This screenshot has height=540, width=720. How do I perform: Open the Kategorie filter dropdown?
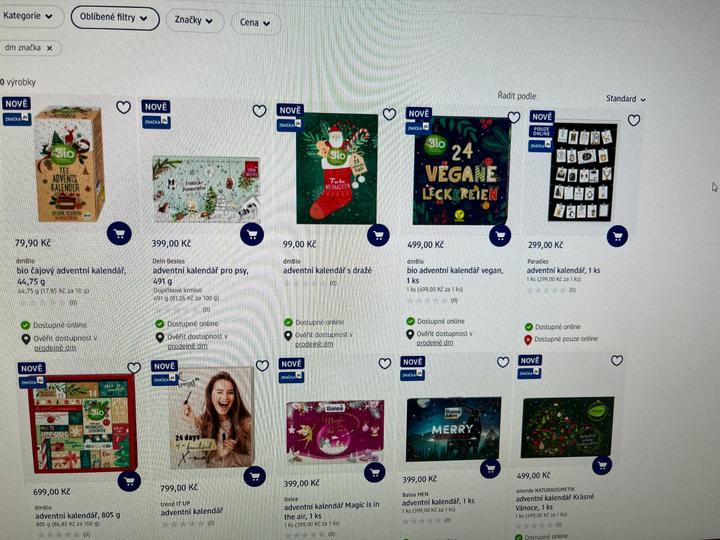click(x=28, y=16)
